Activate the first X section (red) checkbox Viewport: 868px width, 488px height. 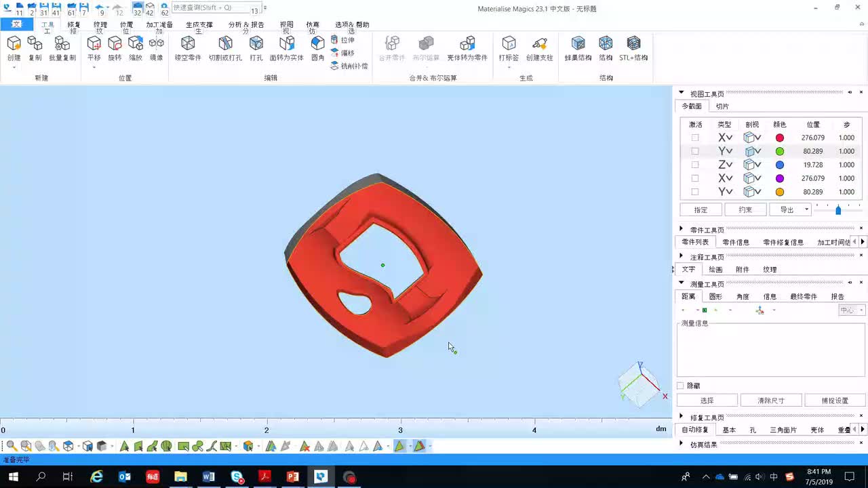[695, 138]
